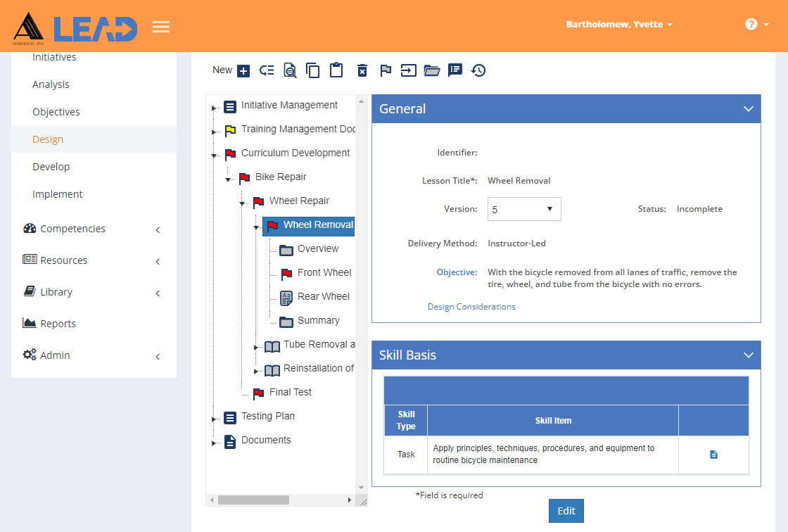Open the Version dropdown showing 5
Screen dimensions: 788x532
524,209
